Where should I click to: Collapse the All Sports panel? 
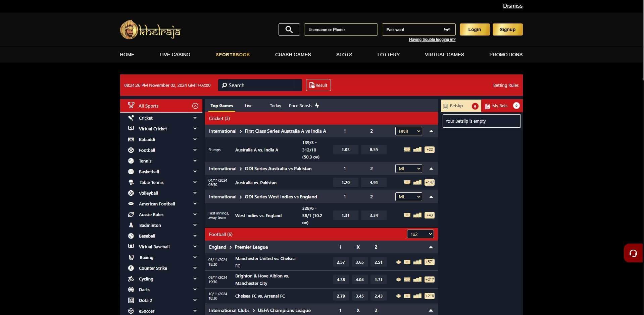tap(195, 106)
